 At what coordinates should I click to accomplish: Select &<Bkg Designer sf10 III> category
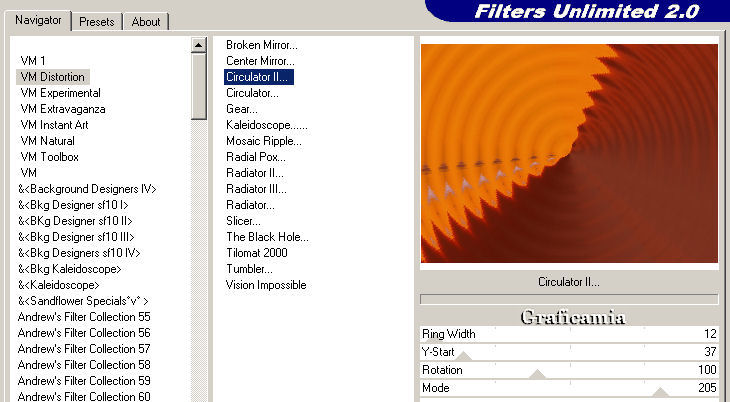click(x=76, y=237)
